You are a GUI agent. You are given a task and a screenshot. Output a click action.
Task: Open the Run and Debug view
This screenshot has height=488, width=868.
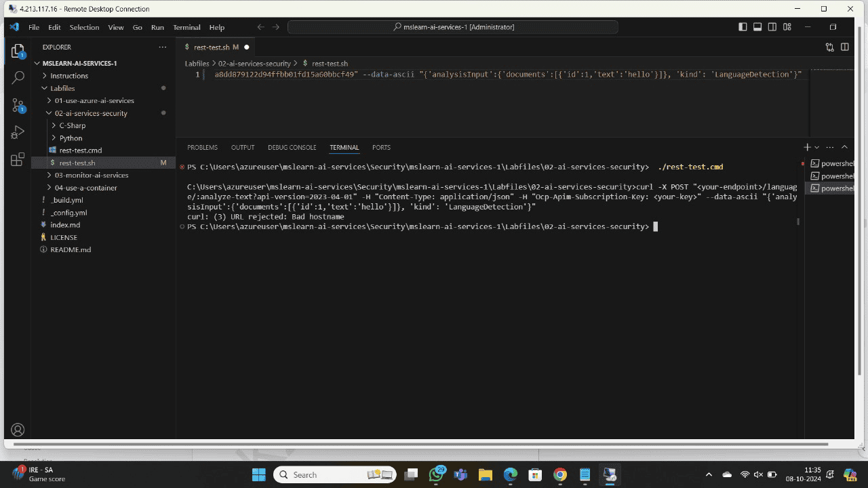pyautogui.click(x=18, y=133)
